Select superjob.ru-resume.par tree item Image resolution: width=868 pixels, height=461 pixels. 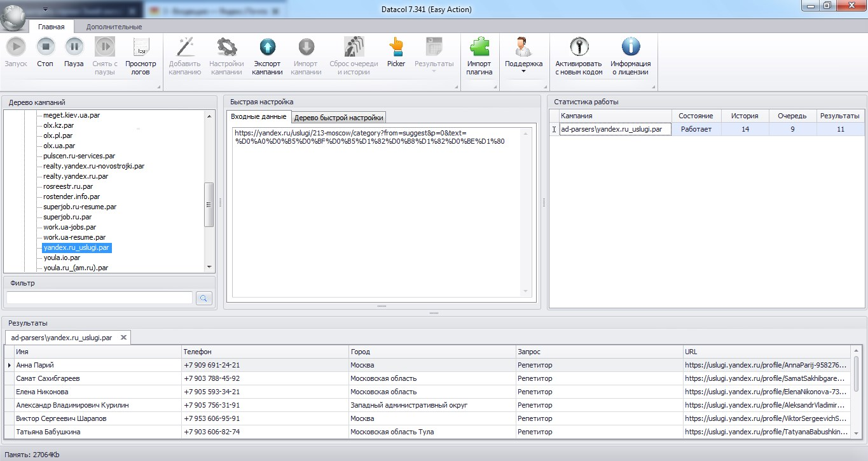point(79,207)
